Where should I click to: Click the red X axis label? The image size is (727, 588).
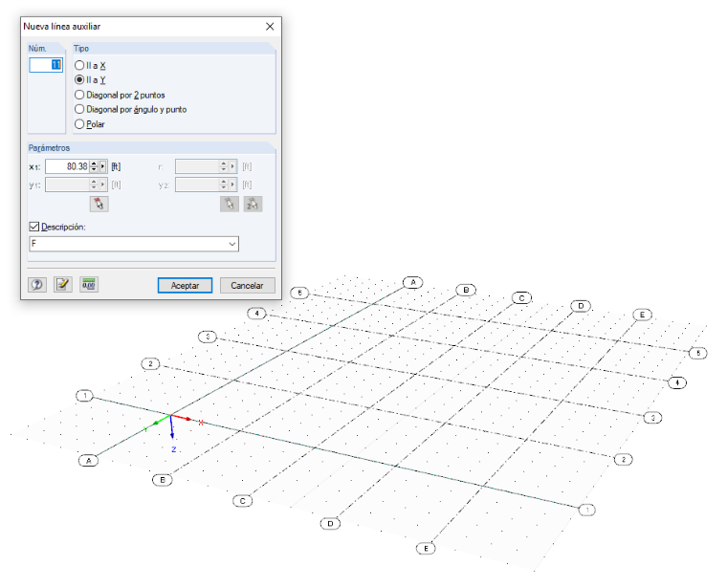(201, 423)
